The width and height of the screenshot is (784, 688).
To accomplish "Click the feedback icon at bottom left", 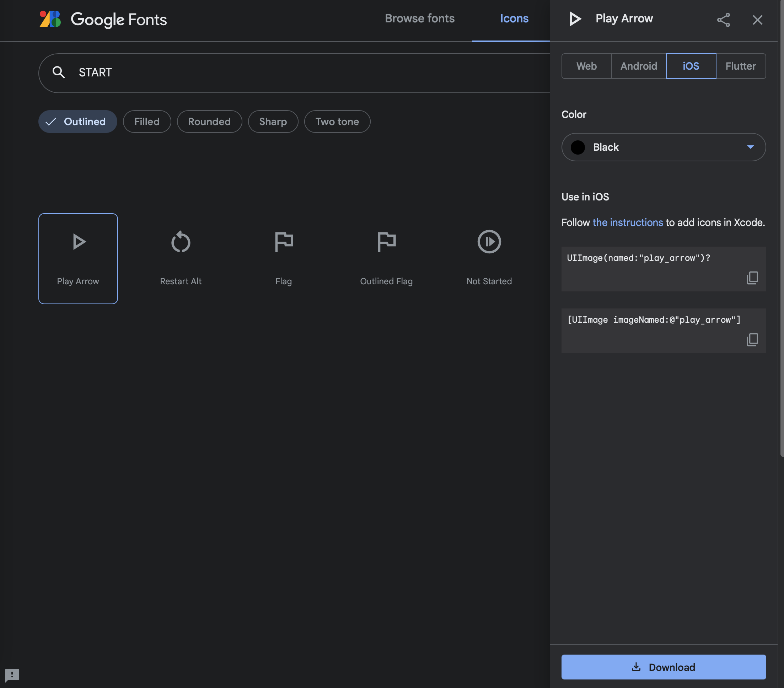I will click(12, 674).
